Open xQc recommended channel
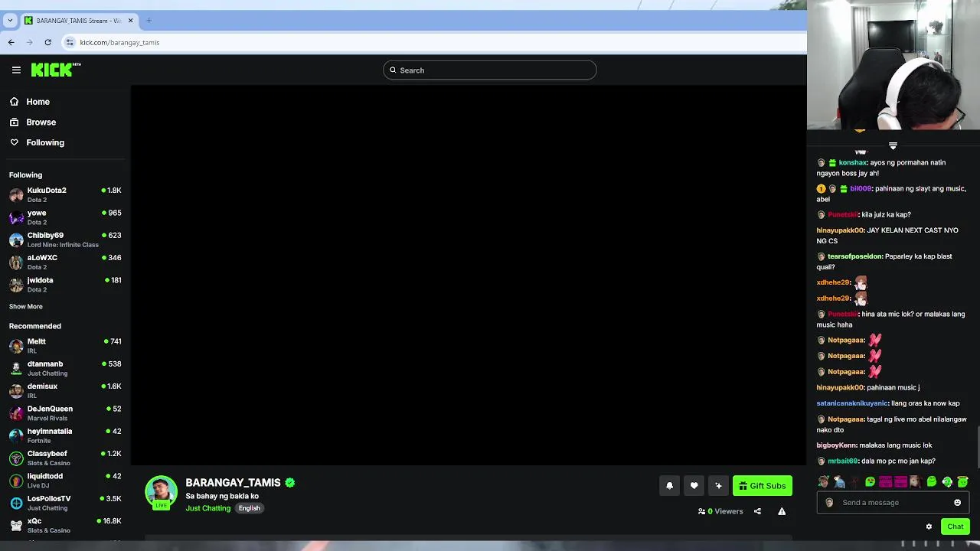 [x=65, y=525]
